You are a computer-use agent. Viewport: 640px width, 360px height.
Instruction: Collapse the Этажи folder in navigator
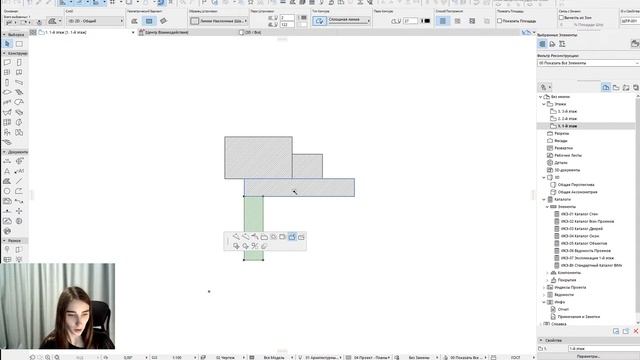[x=544, y=104]
